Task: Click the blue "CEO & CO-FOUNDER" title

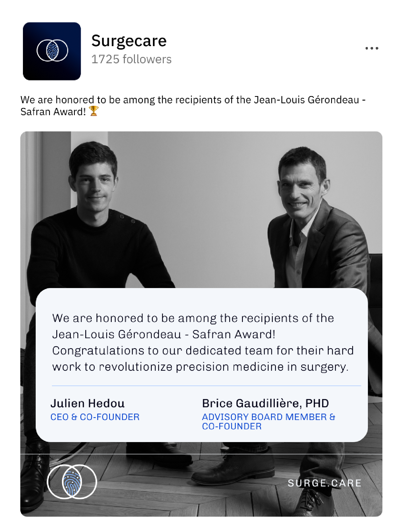Action: click(x=95, y=417)
